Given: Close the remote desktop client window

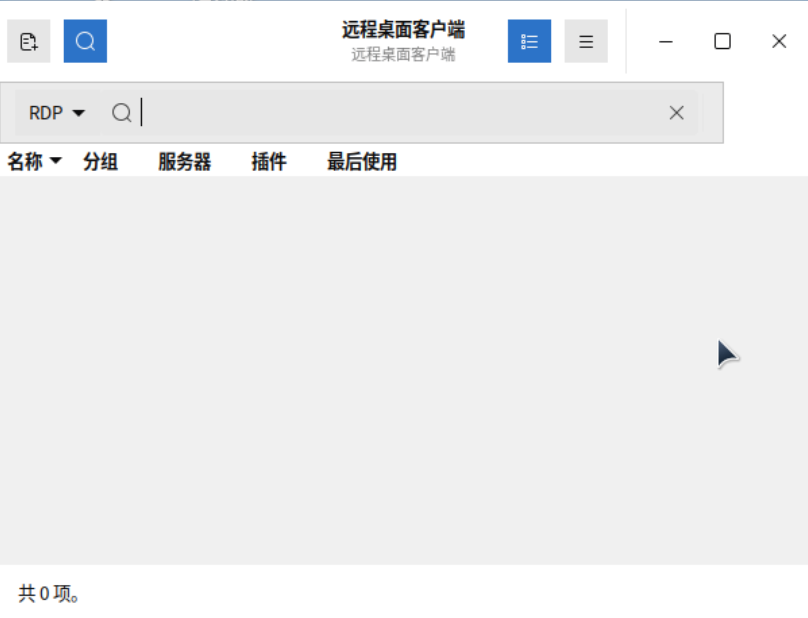Looking at the screenshot, I should pos(779,41).
